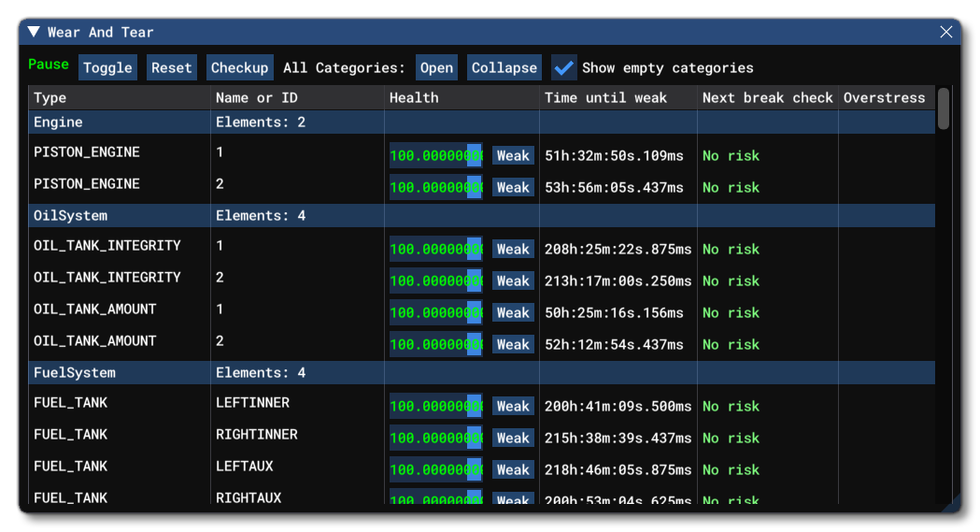Click the vertical scrollbar thumb
Viewport: 980px width, 532px height.
[944, 108]
